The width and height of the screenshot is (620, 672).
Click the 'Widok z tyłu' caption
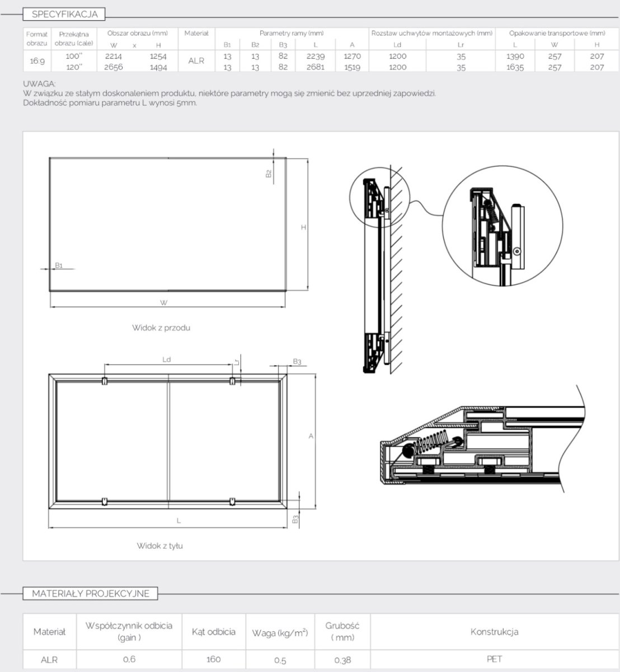[x=160, y=545]
